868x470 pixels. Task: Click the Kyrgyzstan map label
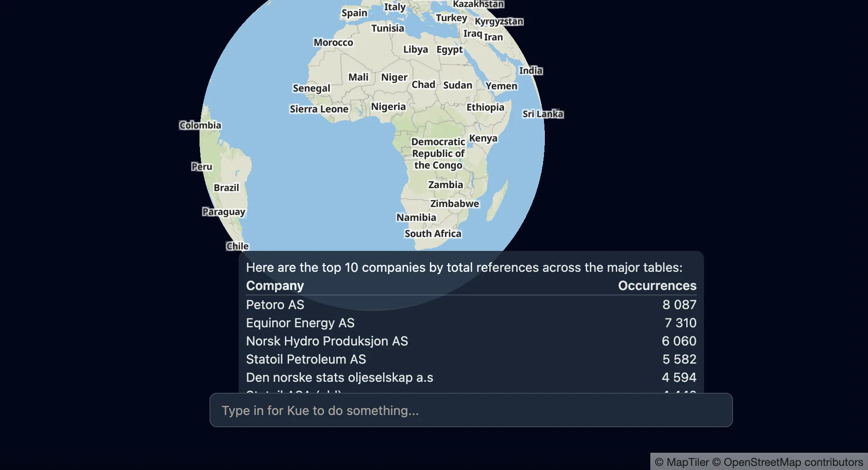(x=499, y=21)
